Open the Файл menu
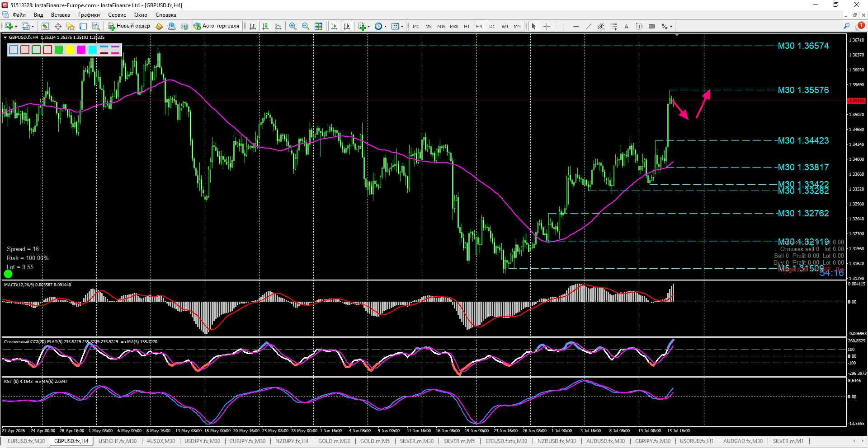868x448 pixels. (19, 15)
